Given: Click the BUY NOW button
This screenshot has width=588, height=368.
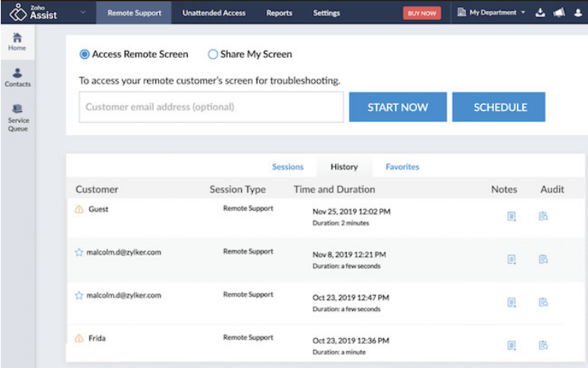Looking at the screenshot, I should click(422, 13).
